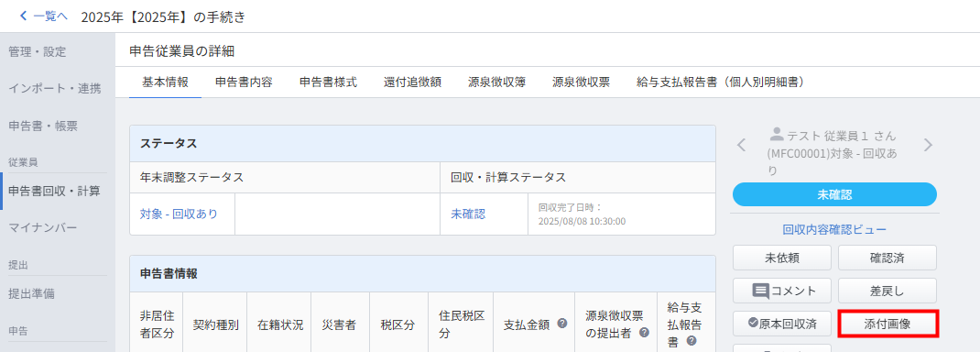Go back via the 一覧へ link
980x352 pixels.
(43, 16)
